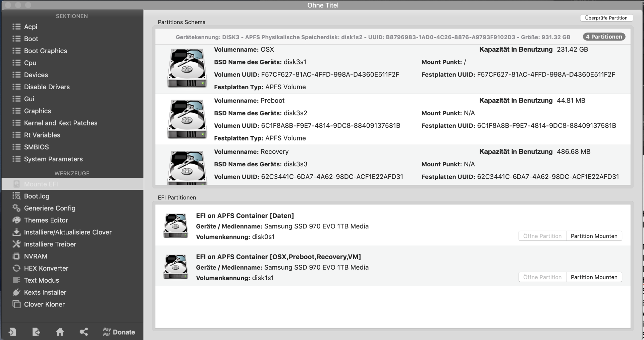The image size is (644, 340).
Task: Mount the disk0s1 EFI partition
Action: click(x=594, y=236)
